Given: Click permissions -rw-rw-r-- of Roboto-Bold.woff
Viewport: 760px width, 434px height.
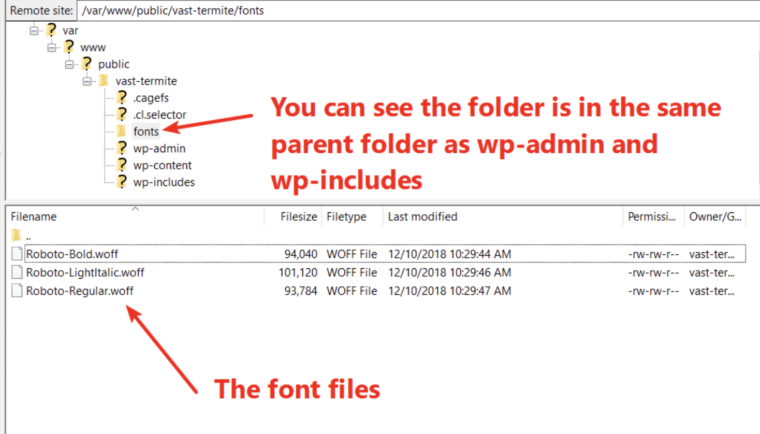Looking at the screenshot, I should 653,254.
